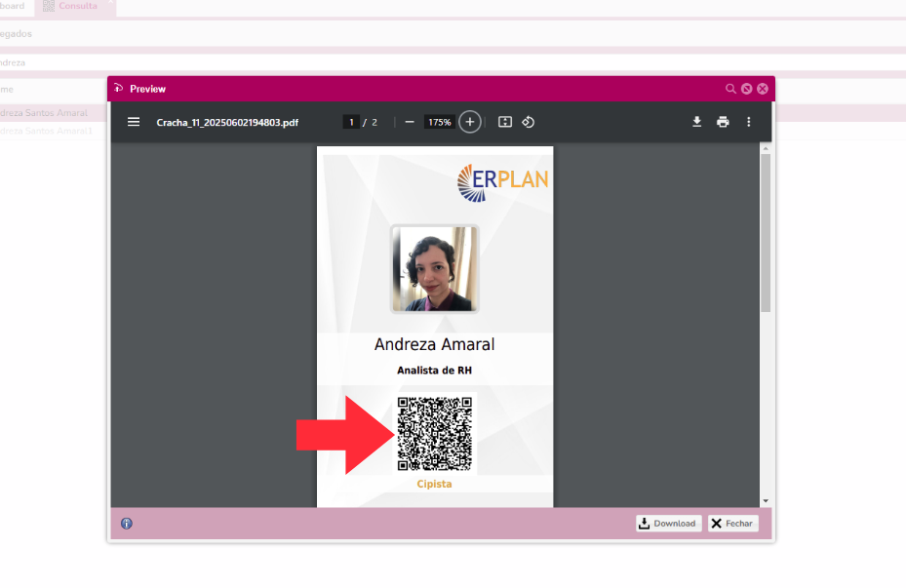Fit the PDF page to the viewer
906x588 pixels.
pos(505,122)
